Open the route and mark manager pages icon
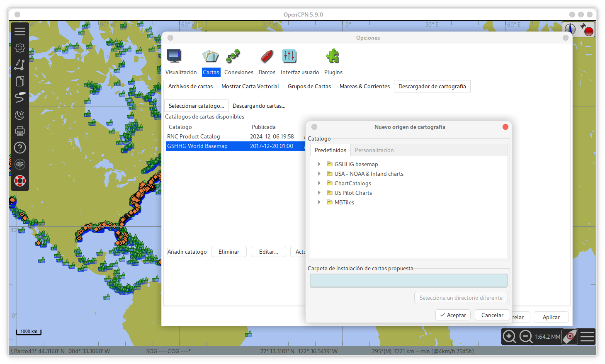Screen dimensions: 605x364 coord(20,81)
